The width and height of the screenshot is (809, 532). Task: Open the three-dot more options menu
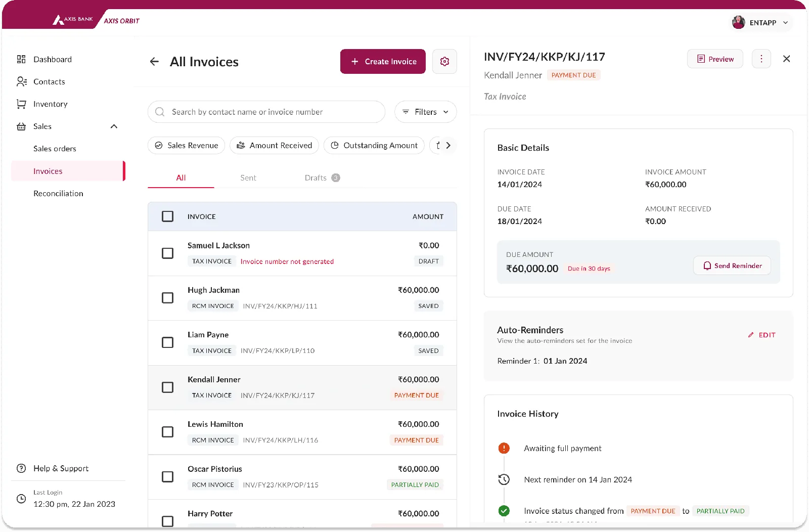coord(761,59)
